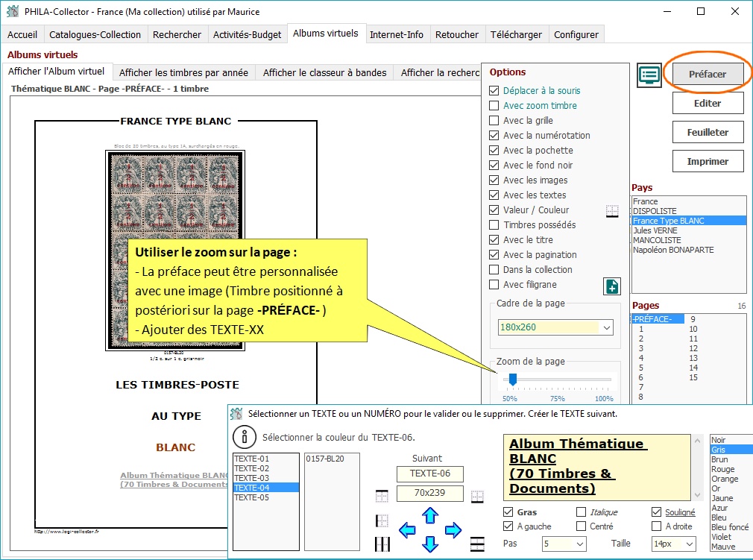Viewport: 753px width, 560px height.
Task: Click the top-border grid icon left of 70x239
Action: (x=382, y=496)
